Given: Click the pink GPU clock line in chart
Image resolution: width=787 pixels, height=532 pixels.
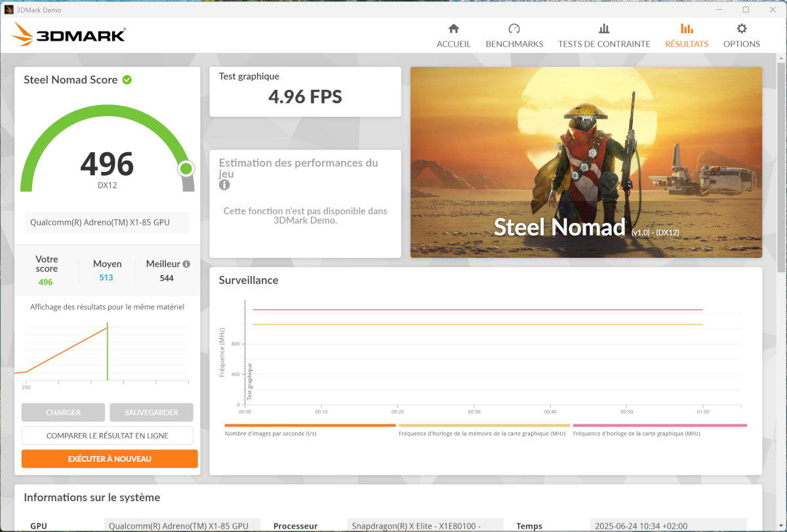Looking at the screenshot, I should 477,310.
